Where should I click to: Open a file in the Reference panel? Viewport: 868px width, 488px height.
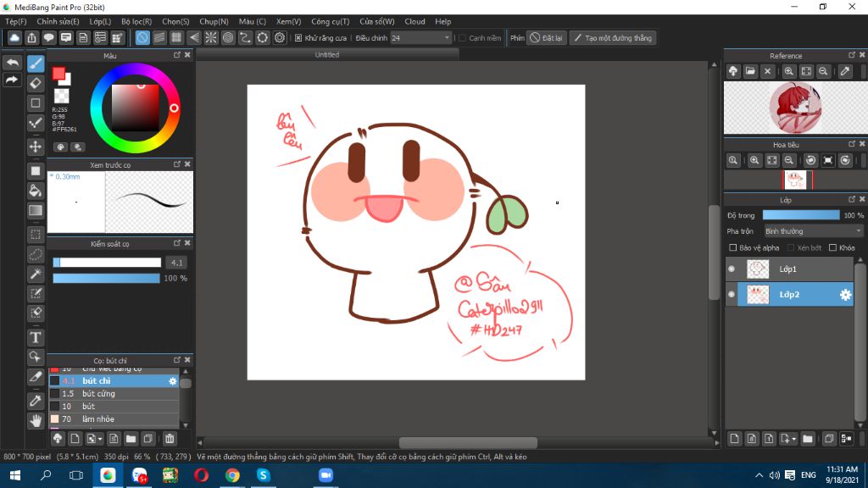[x=750, y=71]
